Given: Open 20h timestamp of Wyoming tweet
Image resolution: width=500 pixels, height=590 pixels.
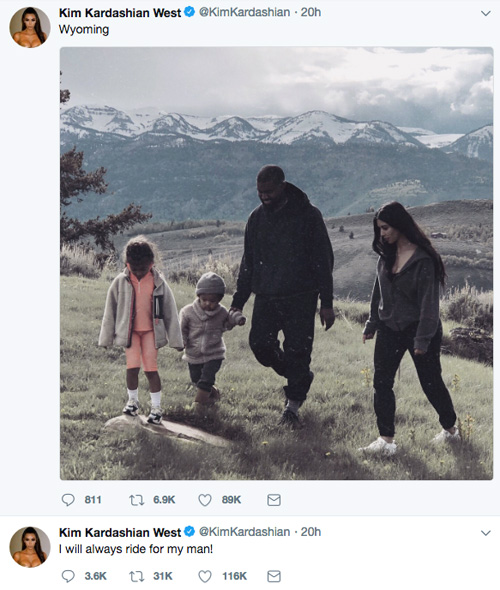Looking at the screenshot, I should [311, 12].
